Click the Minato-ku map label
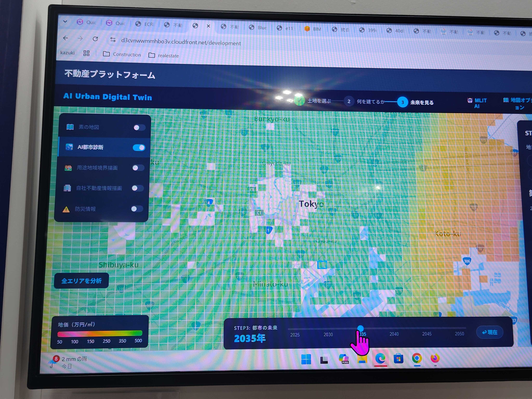The height and width of the screenshot is (399, 532). click(x=271, y=284)
